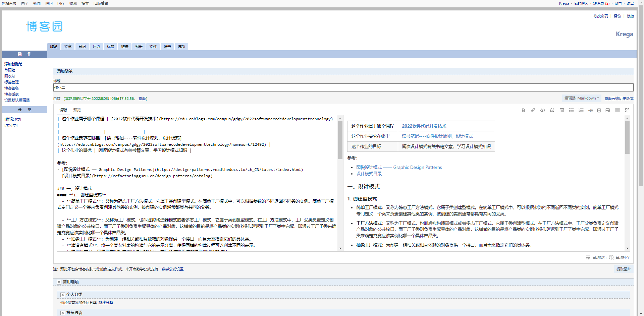Insert a blockquote with the quote icon

coord(552,110)
